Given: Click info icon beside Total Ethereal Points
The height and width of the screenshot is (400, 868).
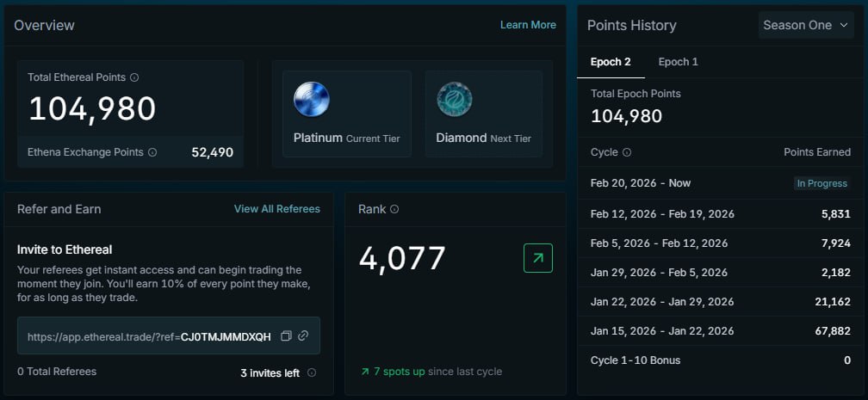Looking at the screenshot, I should (134, 77).
